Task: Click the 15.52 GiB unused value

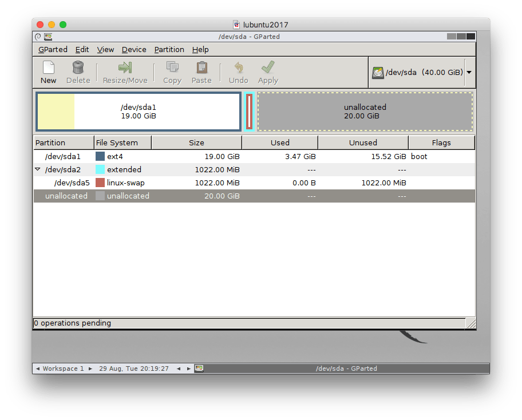Action: click(x=389, y=156)
